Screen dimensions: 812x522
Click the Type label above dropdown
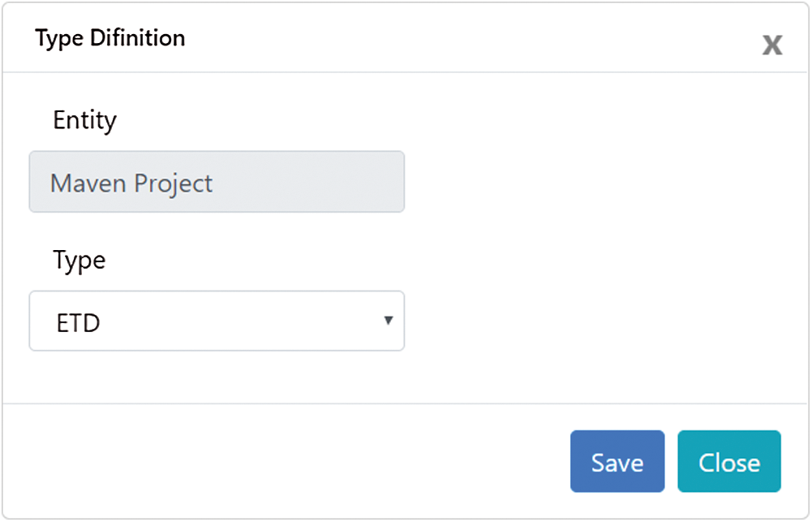tap(79, 261)
